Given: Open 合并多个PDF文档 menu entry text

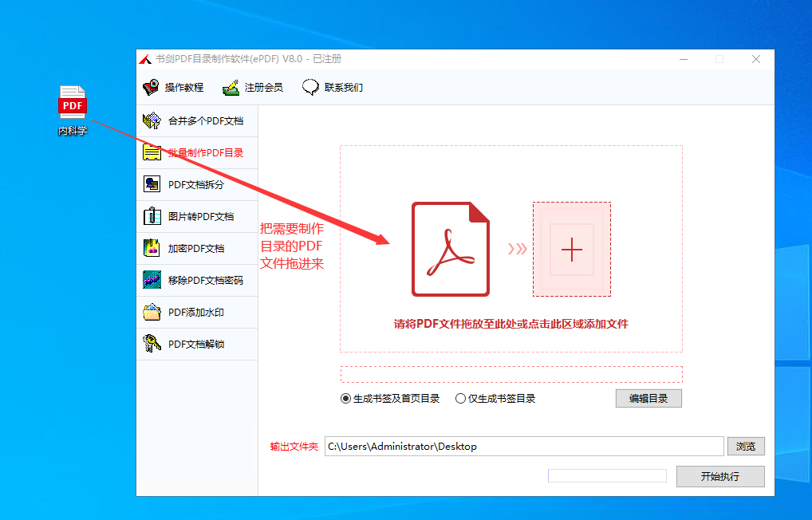Looking at the screenshot, I should [x=206, y=121].
